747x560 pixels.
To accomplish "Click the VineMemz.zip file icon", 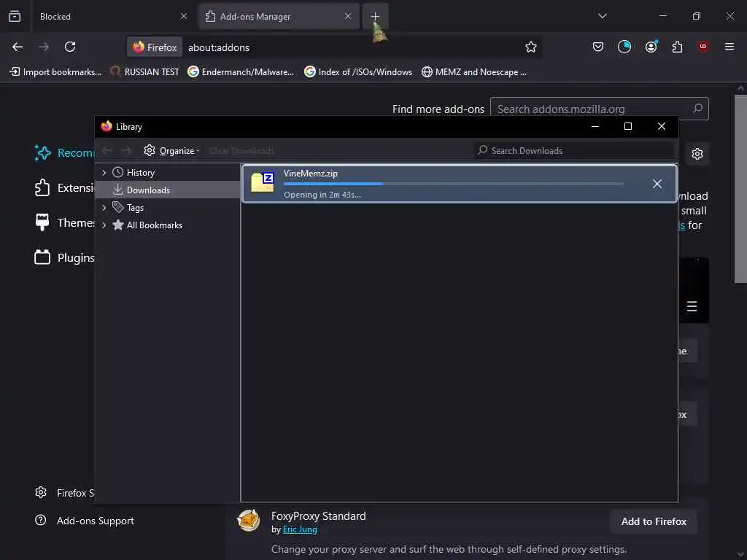I will [x=263, y=182].
